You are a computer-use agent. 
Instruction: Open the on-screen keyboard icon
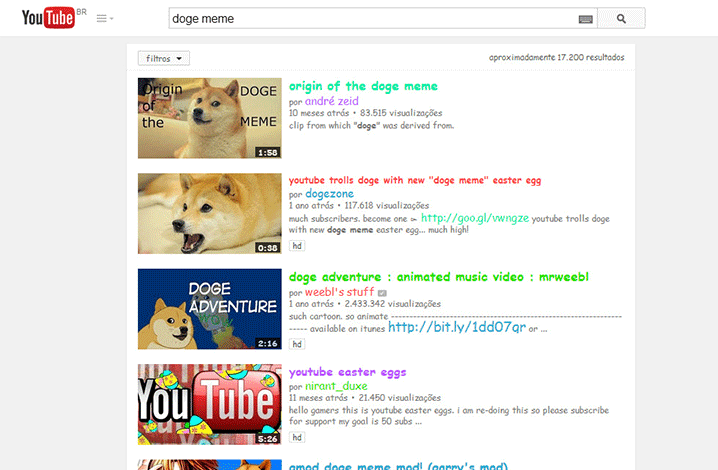point(585,19)
